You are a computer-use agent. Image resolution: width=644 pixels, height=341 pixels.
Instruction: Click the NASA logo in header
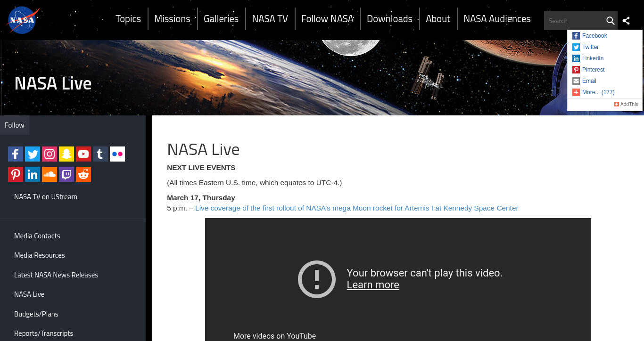(23, 20)
